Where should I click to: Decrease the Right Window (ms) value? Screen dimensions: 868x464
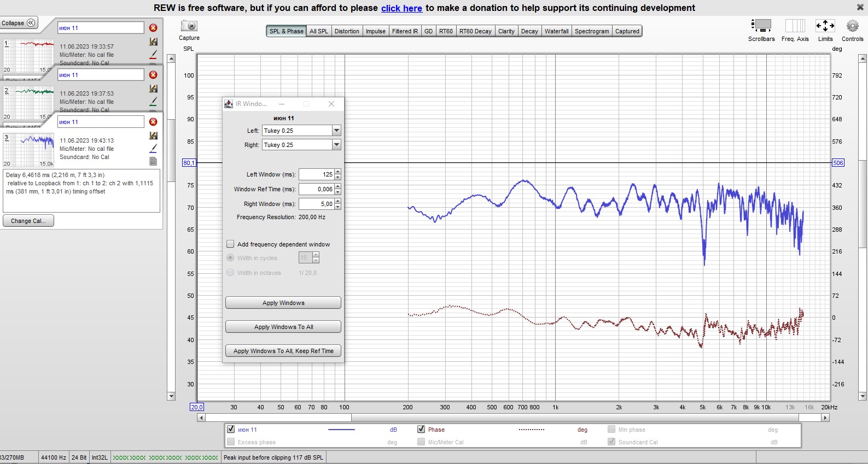click(x=338, y=207)
